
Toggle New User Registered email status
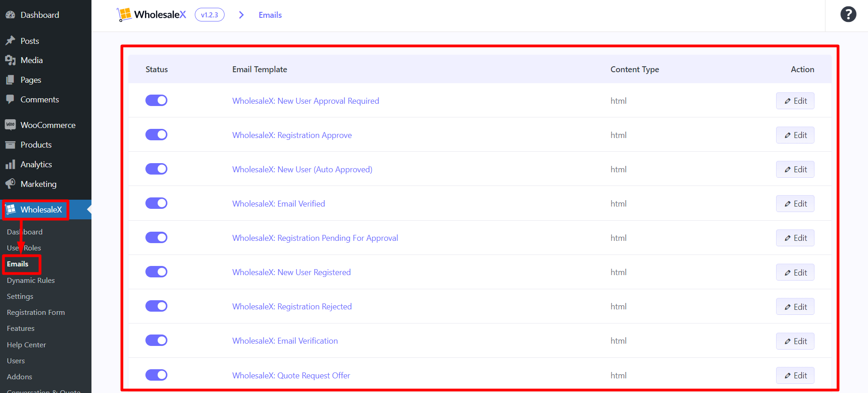156,271
